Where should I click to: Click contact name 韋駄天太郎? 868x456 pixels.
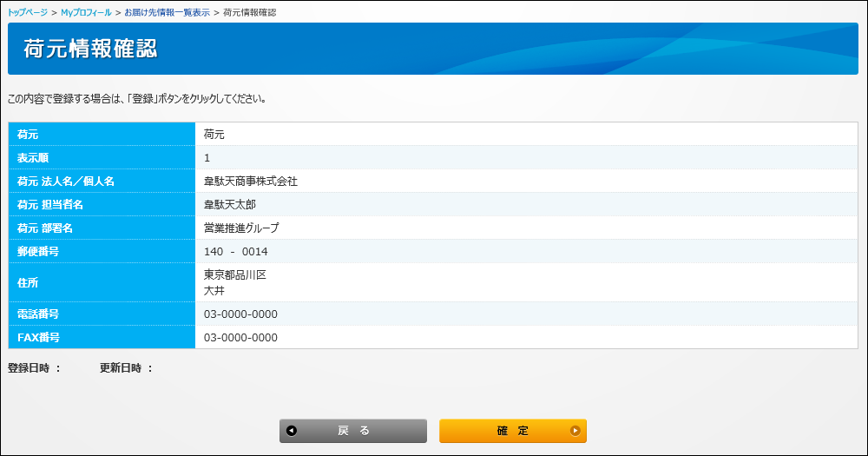[x=230, y=205]
